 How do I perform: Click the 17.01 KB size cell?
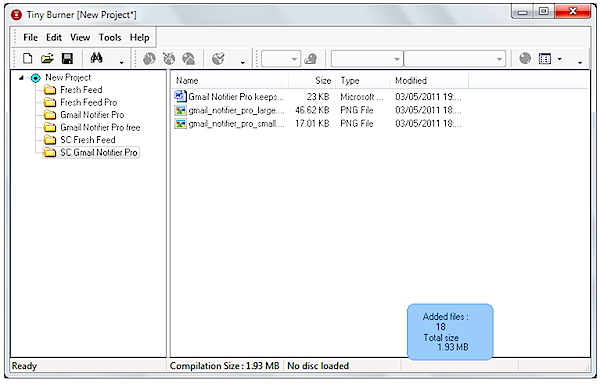(312, 124)
